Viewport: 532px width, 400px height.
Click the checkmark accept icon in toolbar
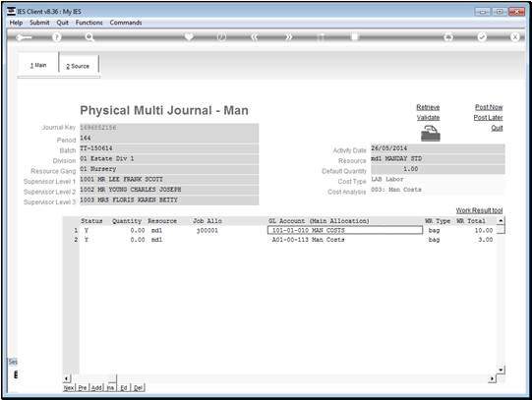pyautogui.click(x=482, y=37)
